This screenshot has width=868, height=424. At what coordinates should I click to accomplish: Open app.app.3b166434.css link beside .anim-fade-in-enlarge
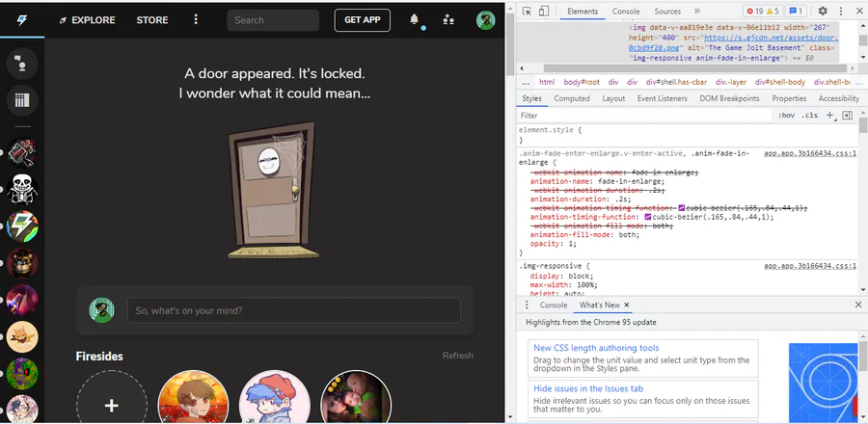[810, 153]
